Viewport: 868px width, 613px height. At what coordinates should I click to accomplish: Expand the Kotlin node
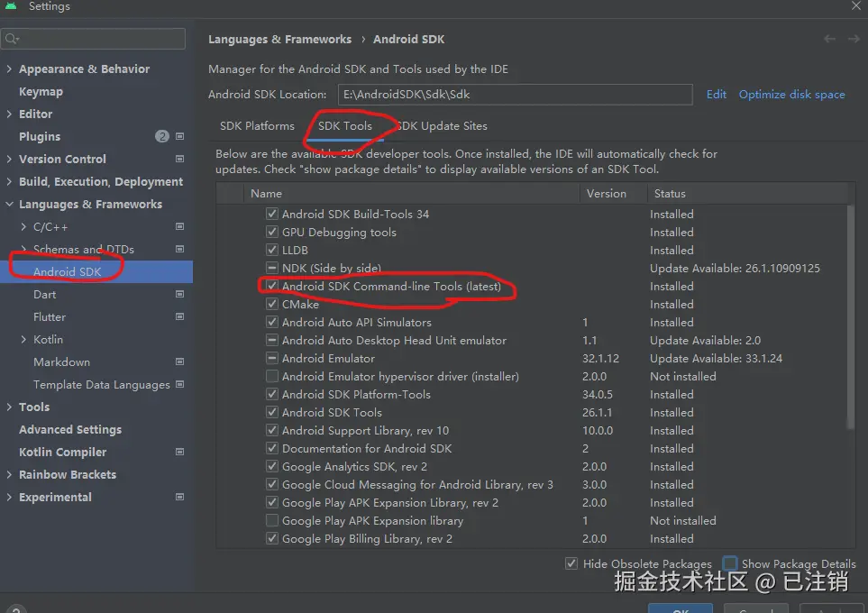23,340
